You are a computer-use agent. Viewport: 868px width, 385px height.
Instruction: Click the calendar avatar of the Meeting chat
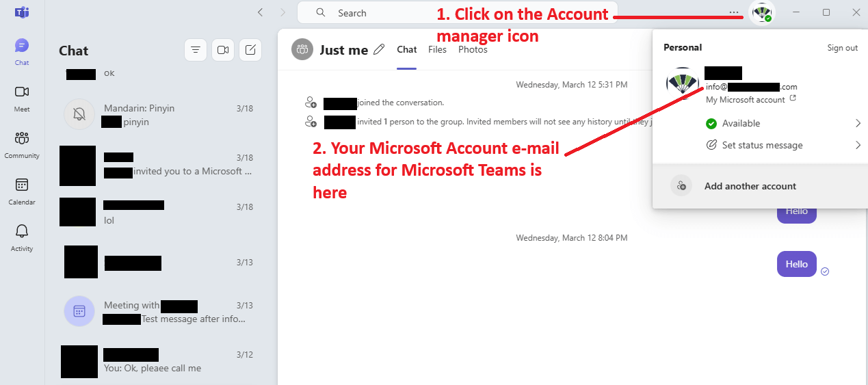click(x=79, y=311)
